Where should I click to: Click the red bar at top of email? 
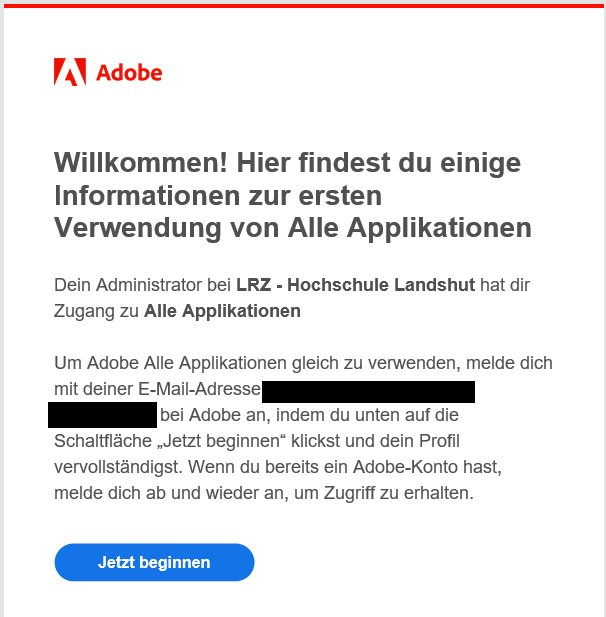click(303, 4)
